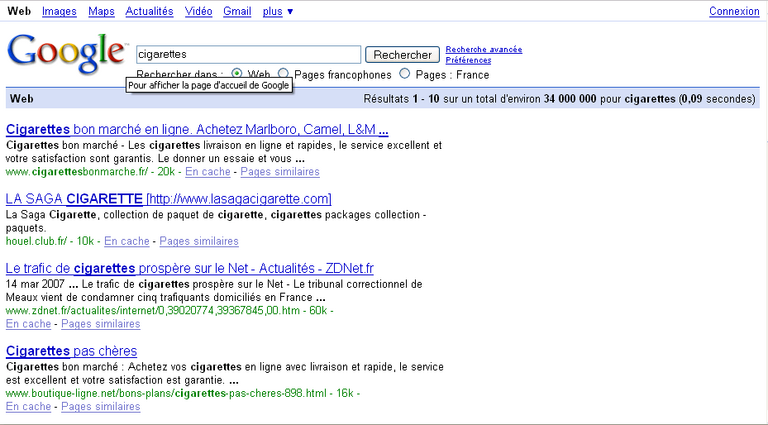
Task: Select the 'Pages : France' radio button
Action: [404, 73]
